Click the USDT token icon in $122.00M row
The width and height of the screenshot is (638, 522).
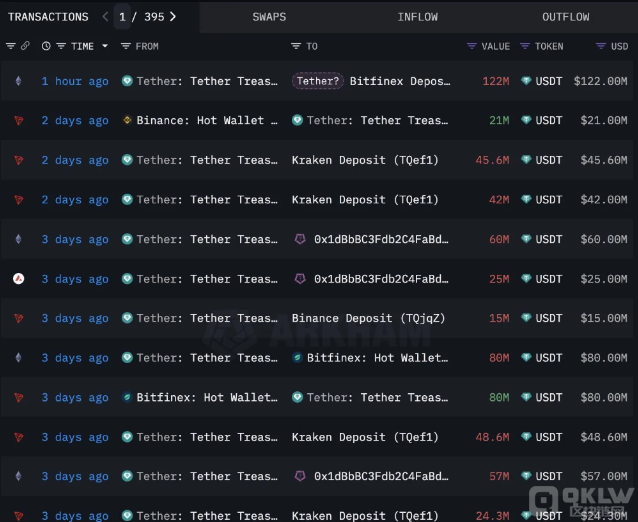click(526, 81)
